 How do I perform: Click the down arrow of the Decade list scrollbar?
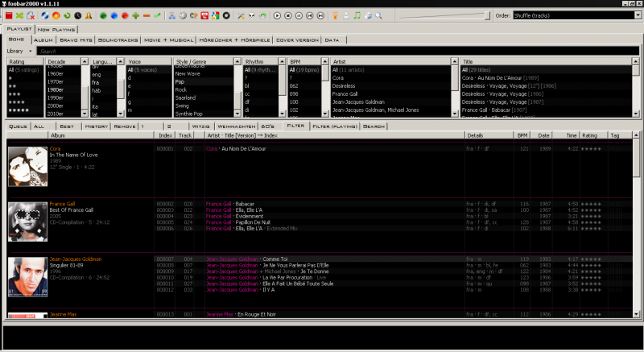[x=85, y=114]
